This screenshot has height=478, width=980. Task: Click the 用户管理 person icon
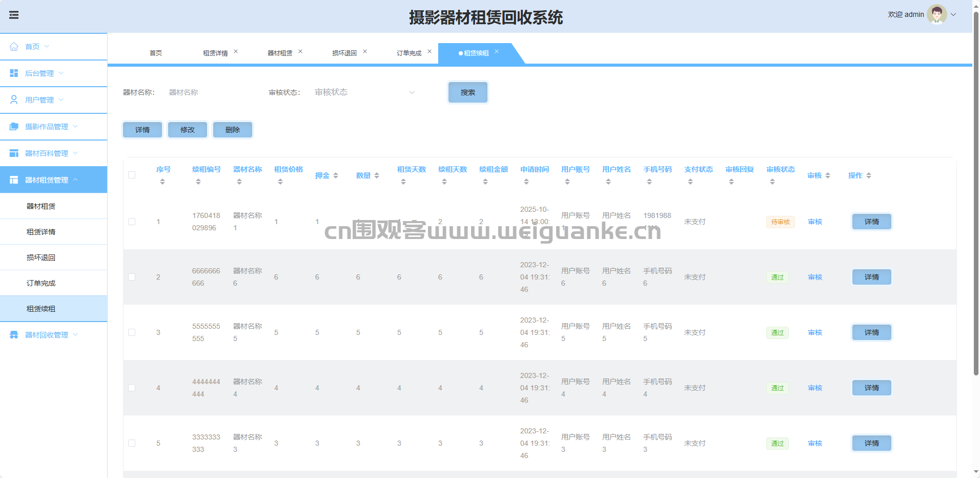[14, 100]
